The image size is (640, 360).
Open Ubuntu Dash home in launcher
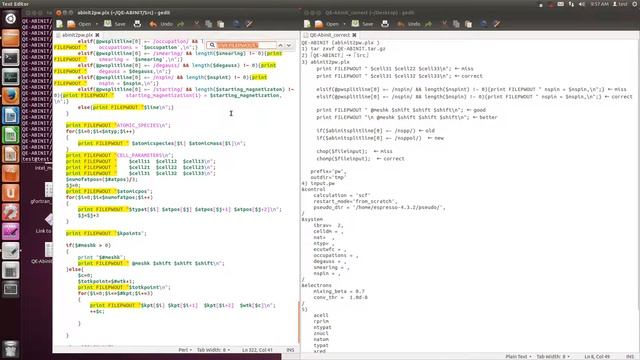pyautogui.click(x=10, y=18)
